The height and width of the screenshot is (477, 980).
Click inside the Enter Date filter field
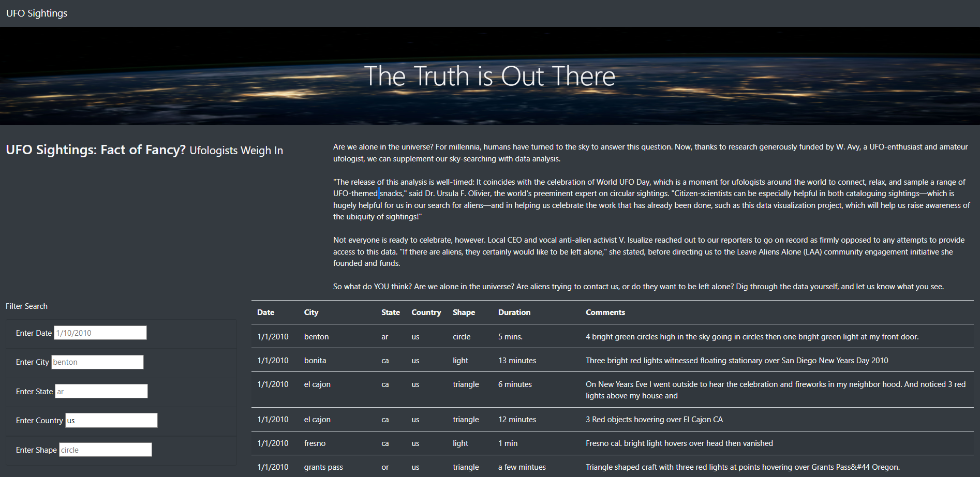point(100,333)
